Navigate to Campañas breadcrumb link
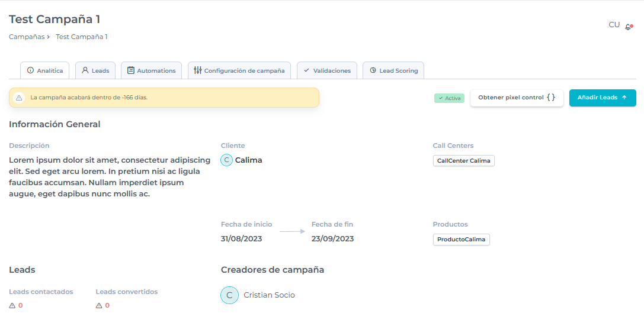Screen dimensions: 644x323 (26, 37)
